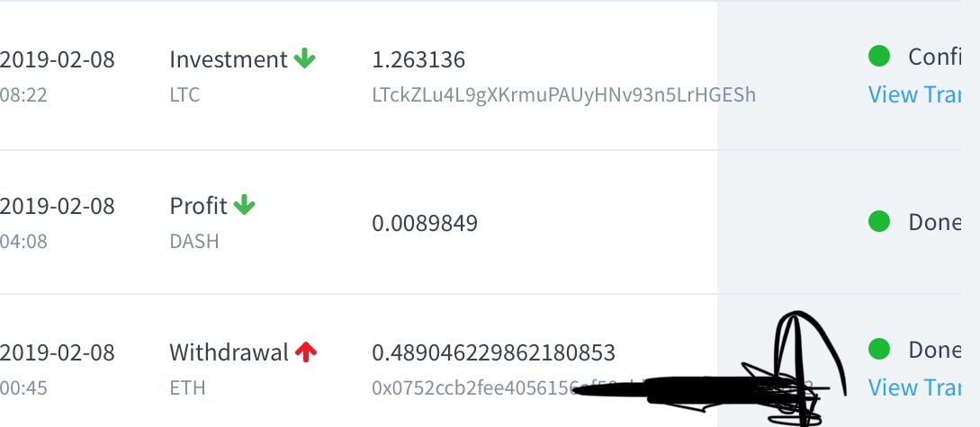980x427 pixels.
Task: Click the green status dot in DASH row
Action: click(x=878, y=221)
